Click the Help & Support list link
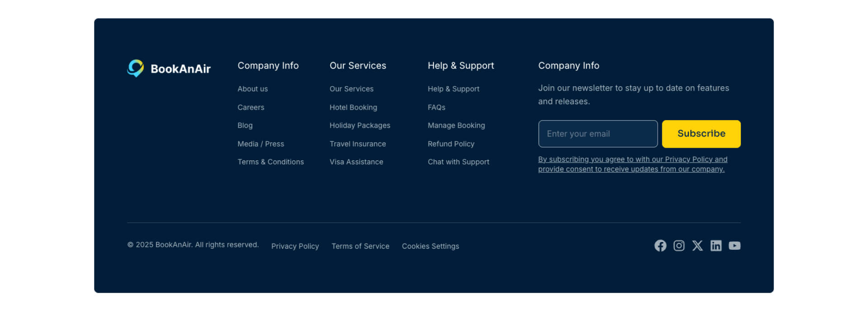Screen dimensions: 868x312 [453, 89]
